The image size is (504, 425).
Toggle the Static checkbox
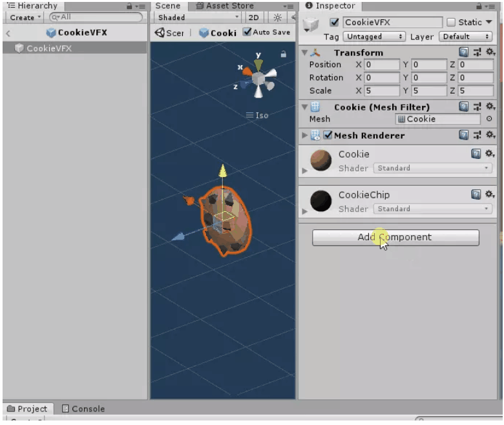click(x=451, y=22)
